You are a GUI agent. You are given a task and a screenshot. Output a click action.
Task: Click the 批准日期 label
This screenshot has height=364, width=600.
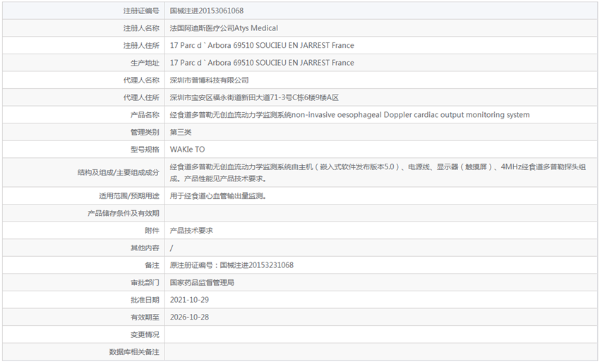pyautogui.click(x=145, y=300)
